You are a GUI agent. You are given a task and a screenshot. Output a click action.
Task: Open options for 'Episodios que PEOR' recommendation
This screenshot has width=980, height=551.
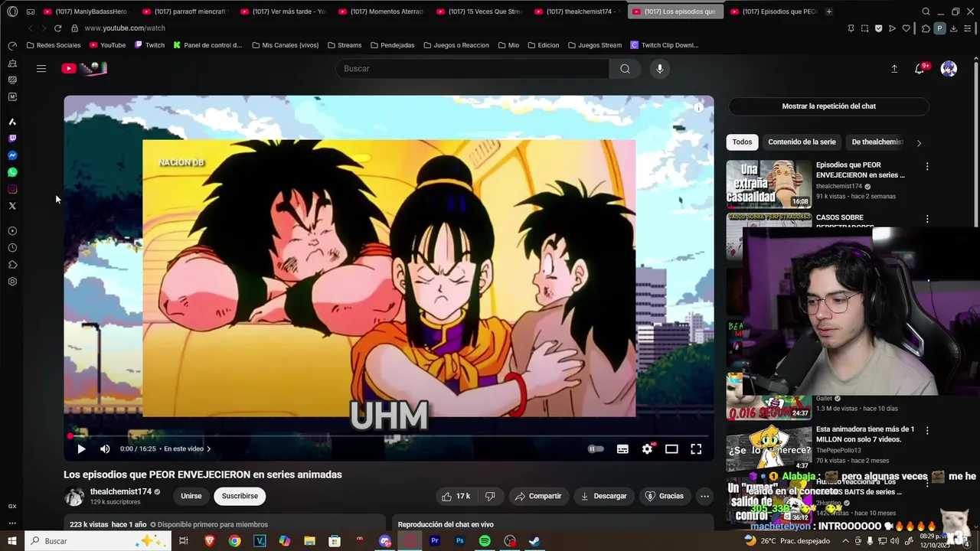coord(927,166)
